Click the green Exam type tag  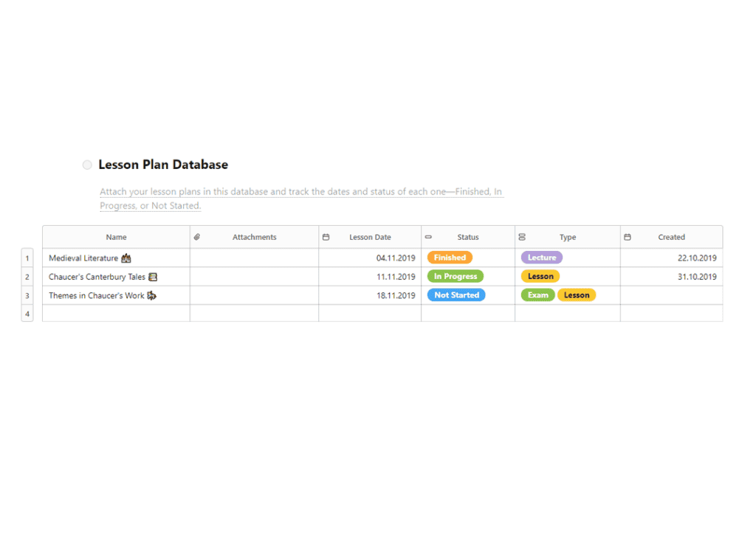538,295
